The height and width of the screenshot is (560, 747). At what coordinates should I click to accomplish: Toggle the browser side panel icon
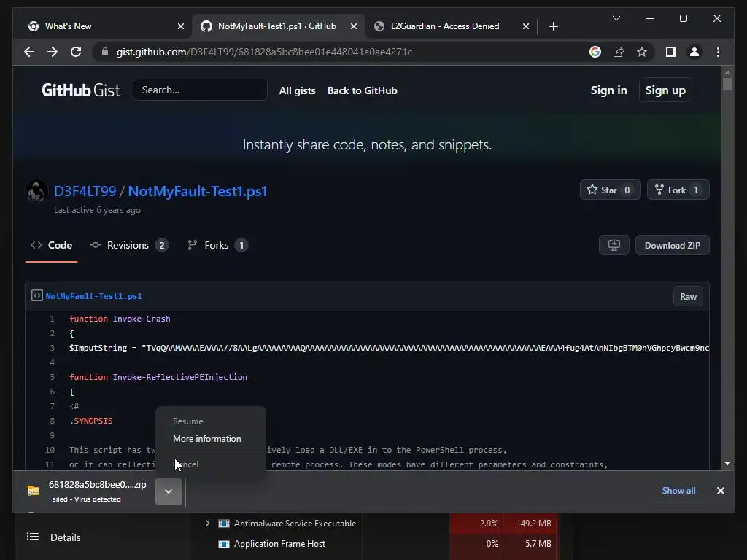[x=671, y=52]
